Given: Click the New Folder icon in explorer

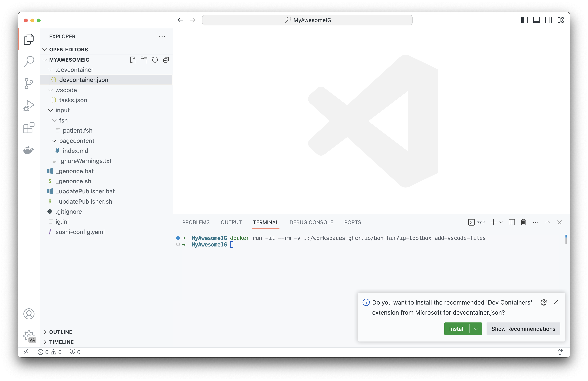Looking at the screenshot, I should click(144, 60).
